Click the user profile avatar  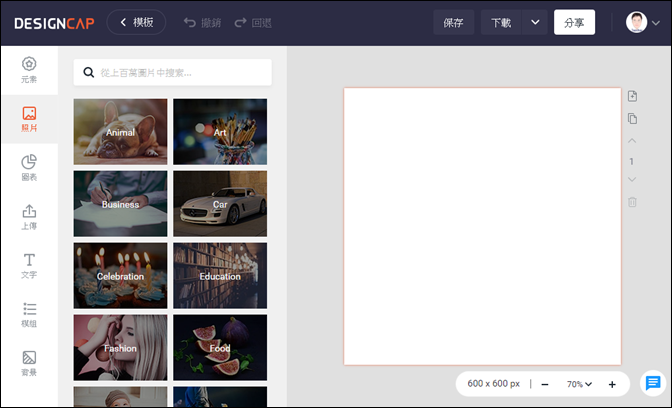pyautogui.click(x=636, y=22)
